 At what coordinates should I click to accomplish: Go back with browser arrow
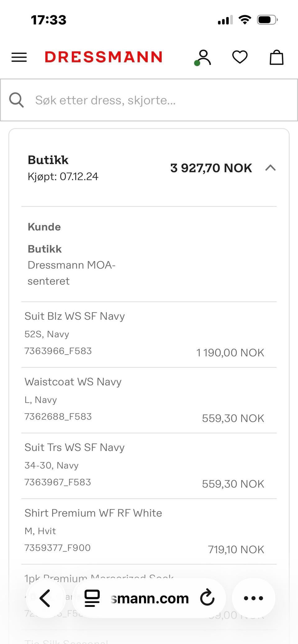(x=45, y=598)
